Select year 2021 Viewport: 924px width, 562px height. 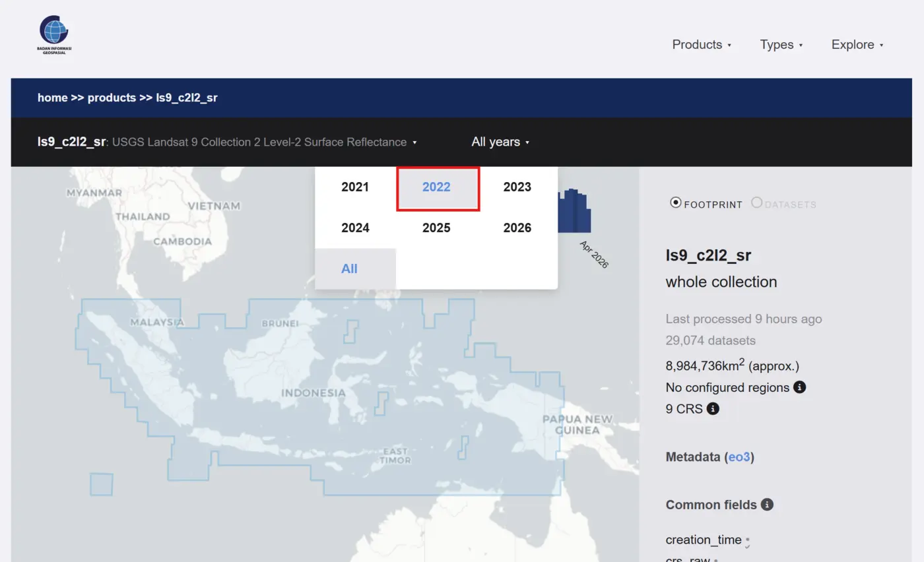coord(355,187)
